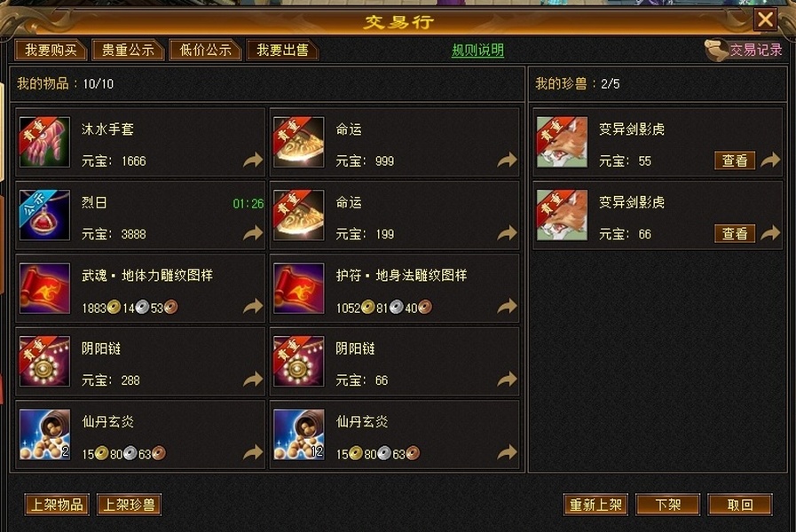Viewport: 796px width, 532px height.
Task: Click the 沐水手套 glove item icon
Action: pos(44,142)
